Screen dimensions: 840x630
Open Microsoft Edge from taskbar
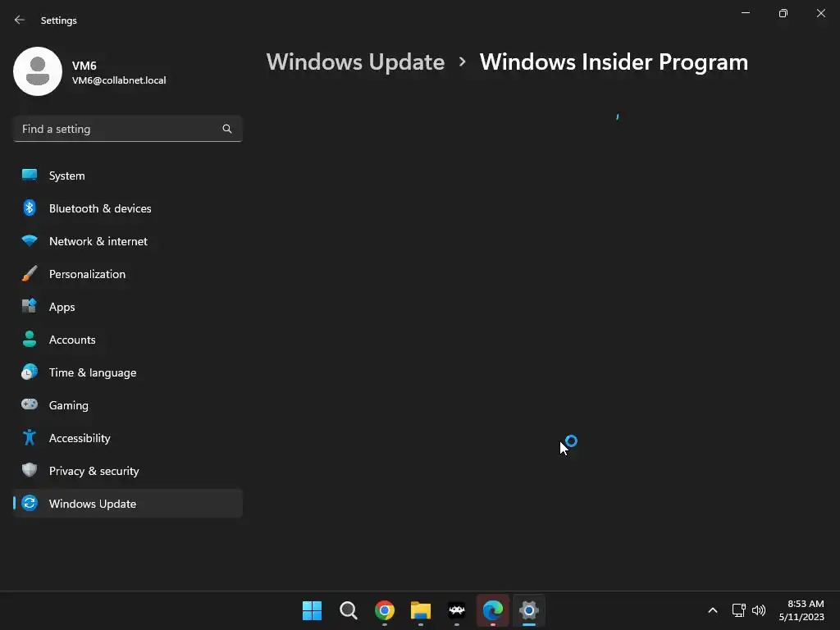click(493, 610)
